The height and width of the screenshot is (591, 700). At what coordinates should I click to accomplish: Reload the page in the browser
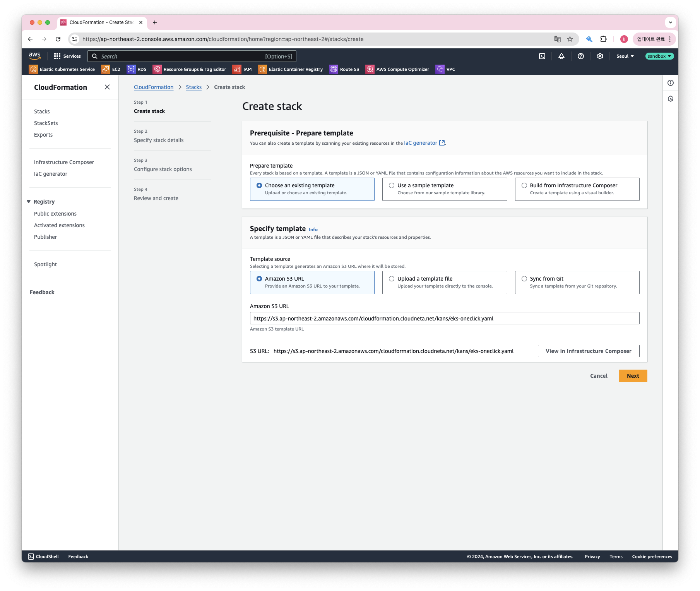[x=58, y=39]
